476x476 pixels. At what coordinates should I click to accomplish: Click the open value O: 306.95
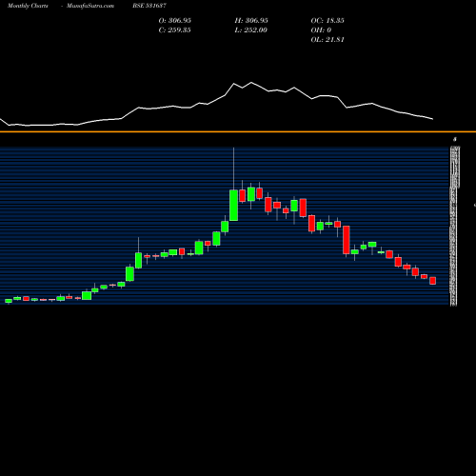(x=175, y=20)
